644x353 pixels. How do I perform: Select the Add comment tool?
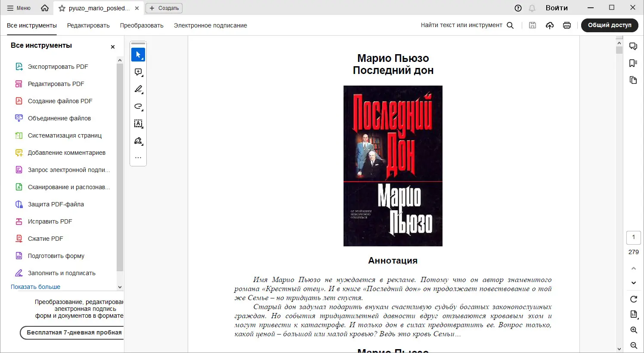(x=138, y=72)
